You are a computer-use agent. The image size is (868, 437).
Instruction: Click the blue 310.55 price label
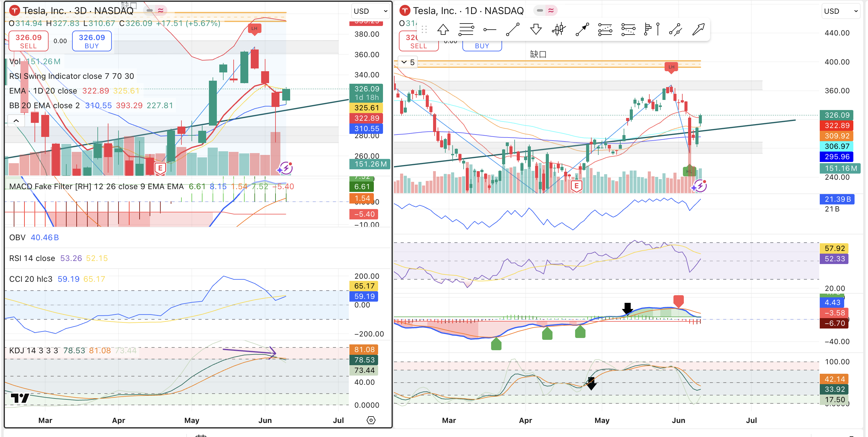click(x=366, y=129)
